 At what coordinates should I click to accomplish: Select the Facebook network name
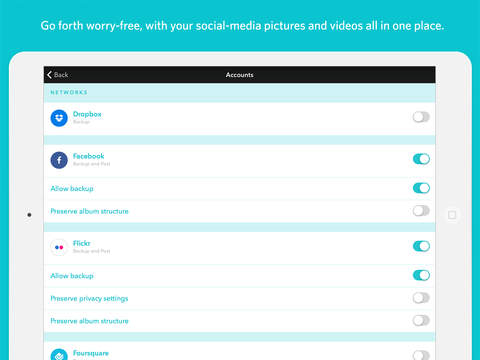tap(89, 156)
